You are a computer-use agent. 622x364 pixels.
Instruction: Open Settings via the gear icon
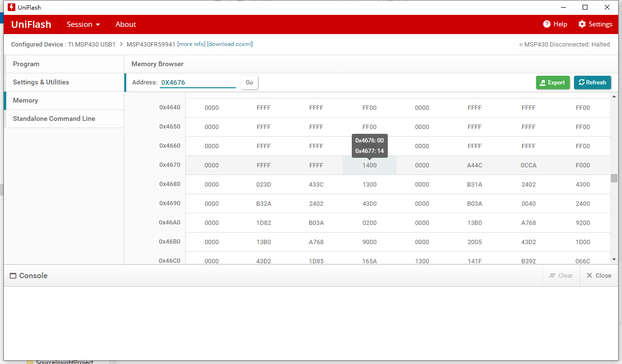click(582, 24)
